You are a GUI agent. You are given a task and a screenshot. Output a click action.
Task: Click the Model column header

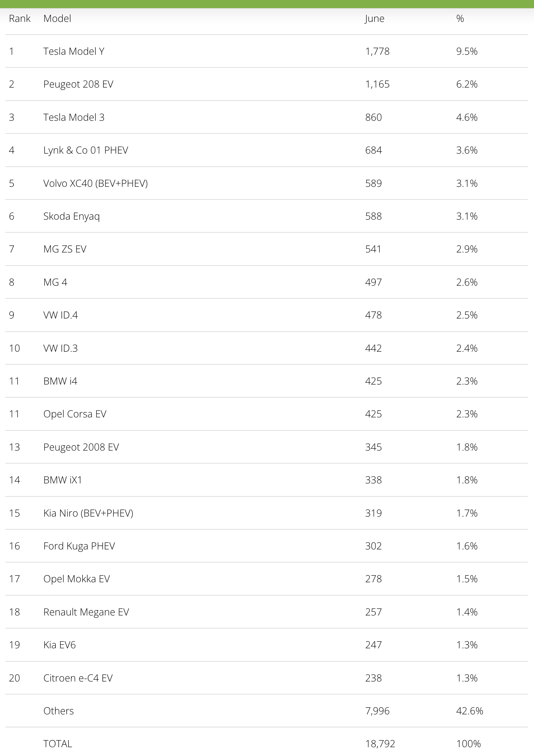[x=57, y=19]
